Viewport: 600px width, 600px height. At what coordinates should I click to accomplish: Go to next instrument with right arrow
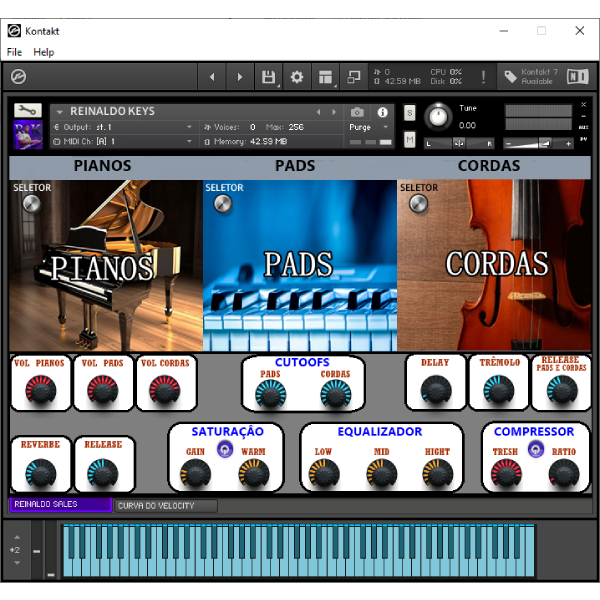[240, 77]
